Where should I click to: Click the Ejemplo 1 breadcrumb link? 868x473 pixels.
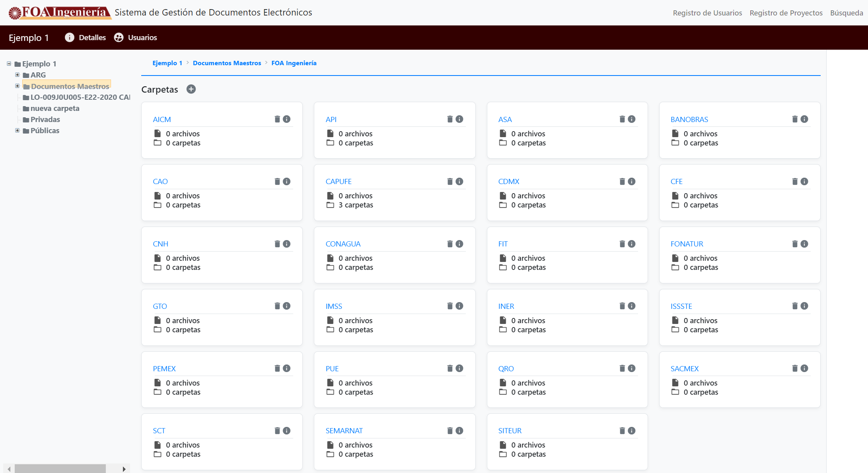pos(167,63)
